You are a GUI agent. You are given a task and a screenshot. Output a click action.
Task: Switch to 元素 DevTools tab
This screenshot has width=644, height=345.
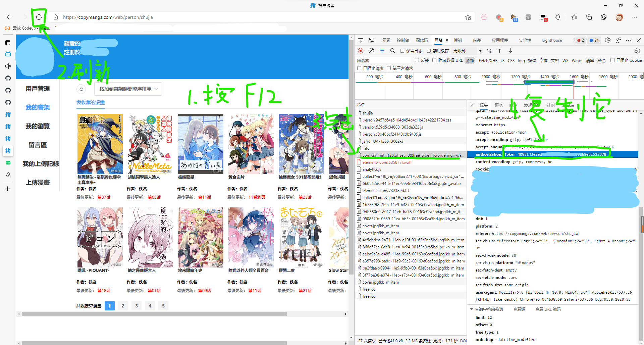386,40
